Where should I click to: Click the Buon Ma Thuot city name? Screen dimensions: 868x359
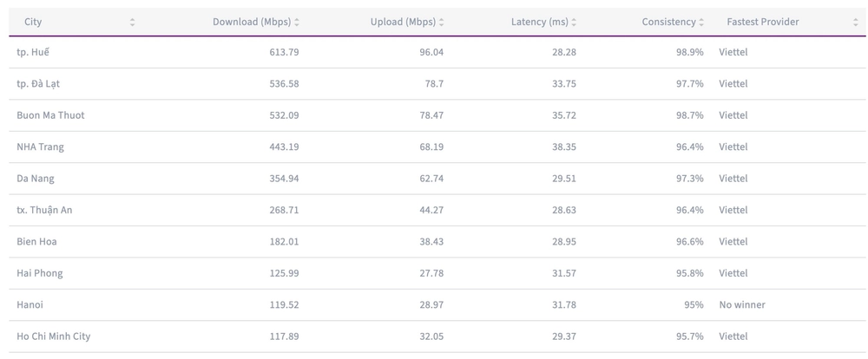[50, 115]
